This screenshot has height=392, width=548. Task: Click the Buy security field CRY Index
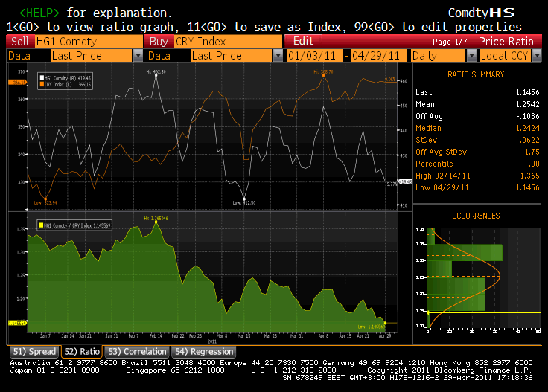click(229, 42)
